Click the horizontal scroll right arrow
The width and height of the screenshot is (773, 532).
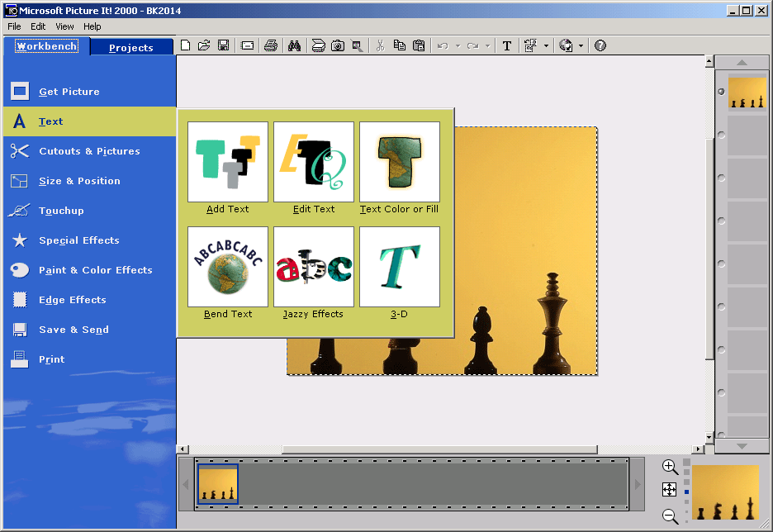click(x=699, y=449)
